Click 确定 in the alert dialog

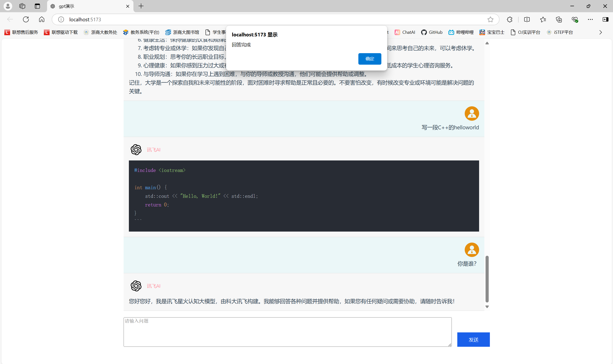tap(369, 59)
